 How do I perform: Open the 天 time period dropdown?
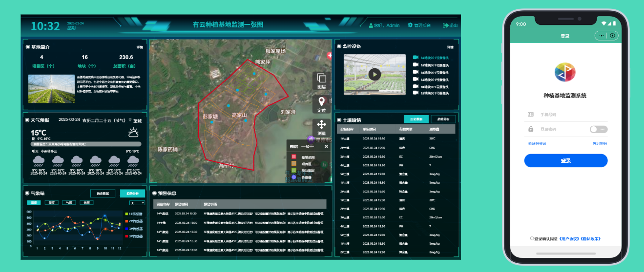(x=137, y=203)
